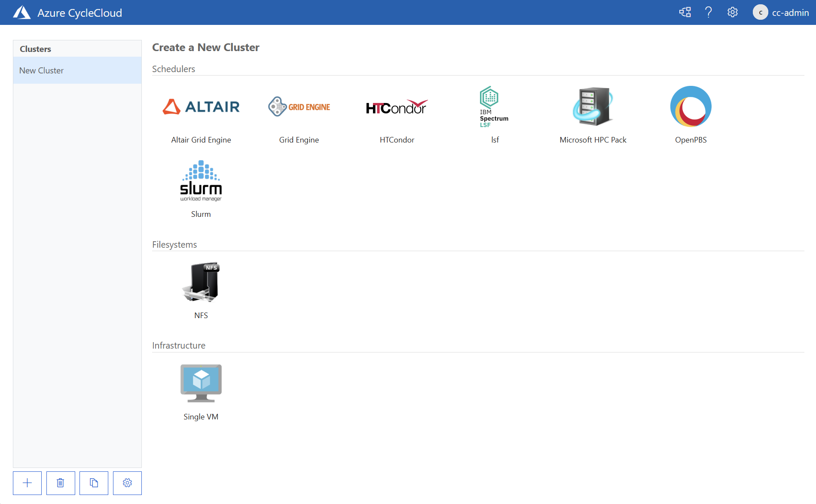Click the HTCondor text label
Screen dimensions: 816x504
[397, 140]
